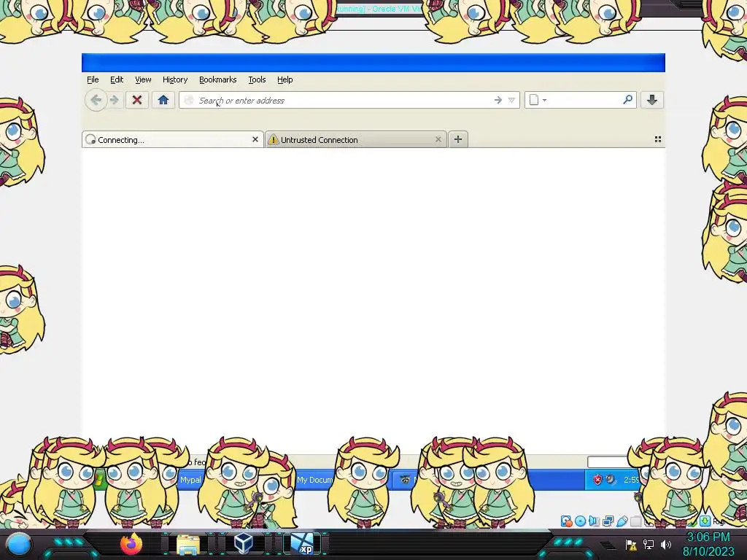The height and width of the screenshot is (560, 747).
Task: Open the File menu
Action: [x=93, y=79]
